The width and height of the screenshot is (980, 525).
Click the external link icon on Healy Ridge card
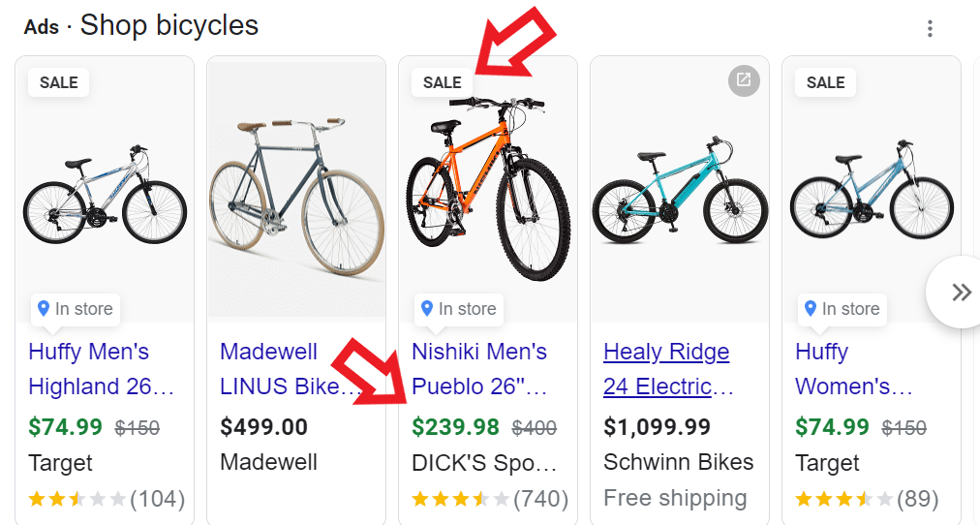click(x=744, y=81)
